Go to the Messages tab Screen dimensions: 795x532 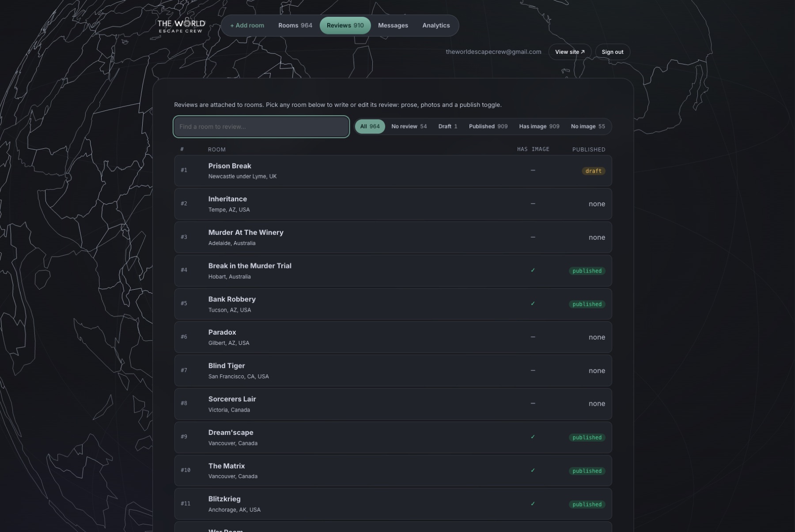(x=393, y=26)
